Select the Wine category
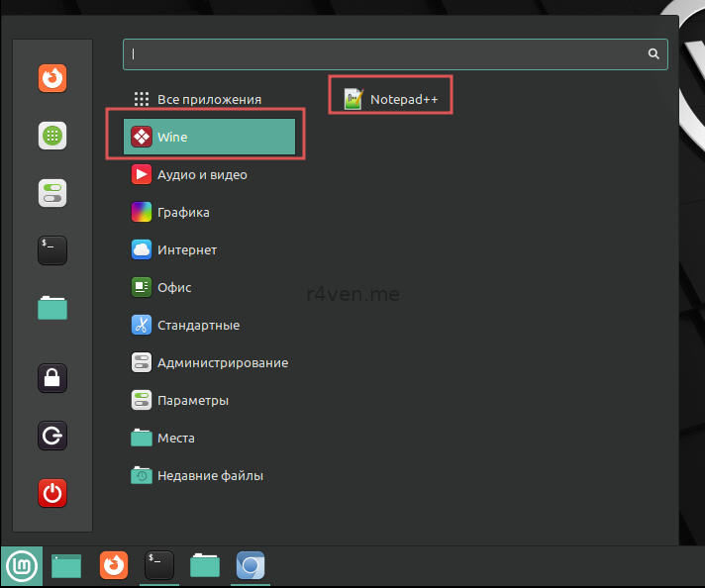705x588 pixels. click(x=210, y=138)
